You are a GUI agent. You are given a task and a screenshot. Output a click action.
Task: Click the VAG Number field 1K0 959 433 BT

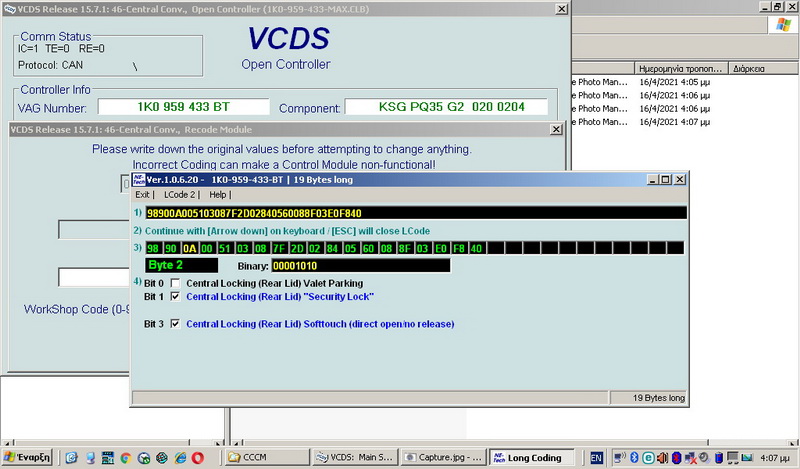(x=183, y=107)
